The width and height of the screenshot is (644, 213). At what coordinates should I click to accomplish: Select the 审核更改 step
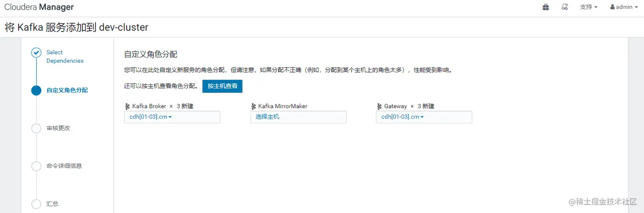coord(58,128)
